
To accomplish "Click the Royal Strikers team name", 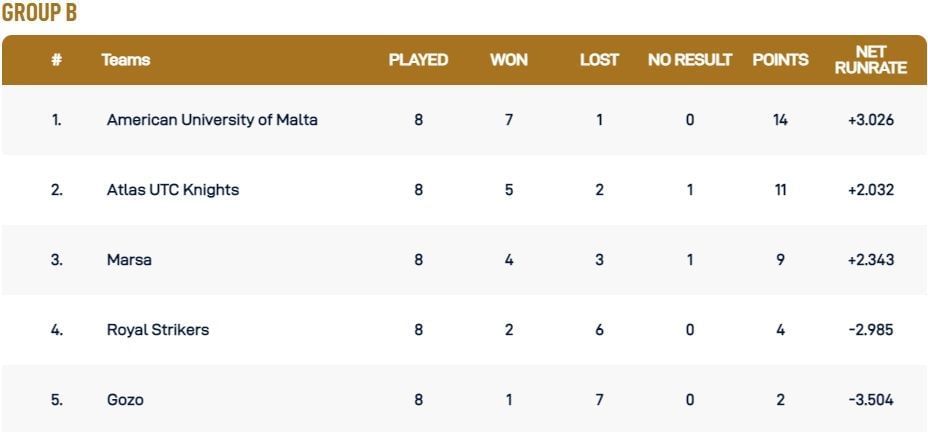I will pyautogui.click(x=158, y=330).
